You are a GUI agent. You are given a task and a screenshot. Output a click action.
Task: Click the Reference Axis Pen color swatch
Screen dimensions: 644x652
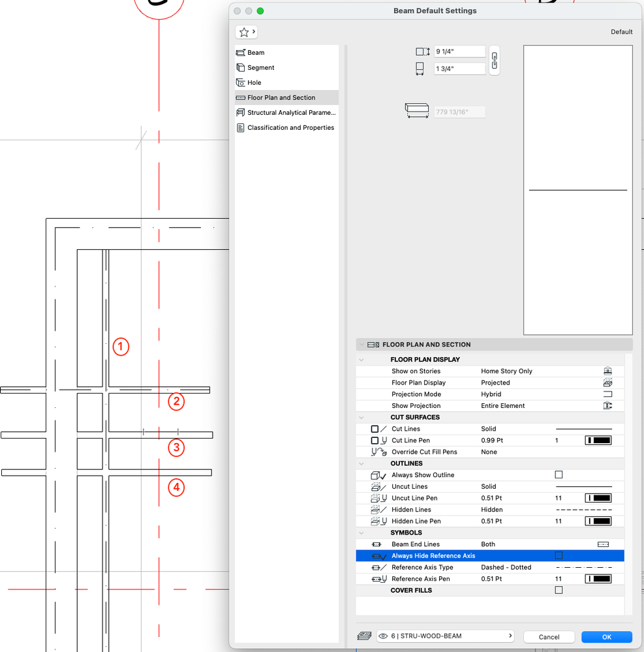point(598,578)
